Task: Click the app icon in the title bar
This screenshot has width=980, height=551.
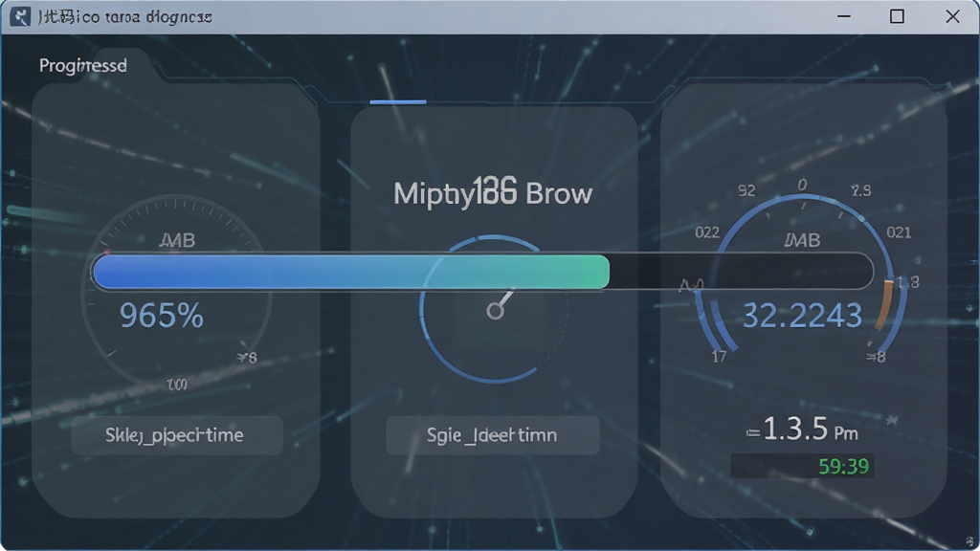Action: 20,17
